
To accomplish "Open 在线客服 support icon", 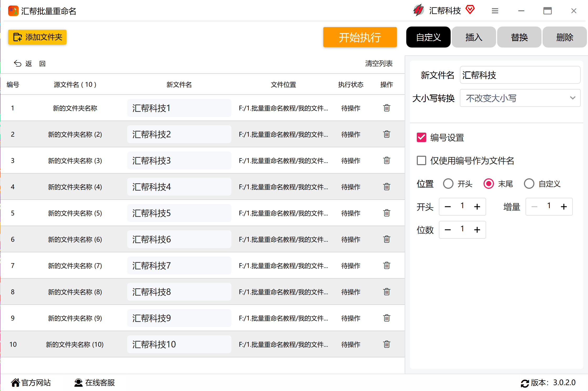I will 78,383.
